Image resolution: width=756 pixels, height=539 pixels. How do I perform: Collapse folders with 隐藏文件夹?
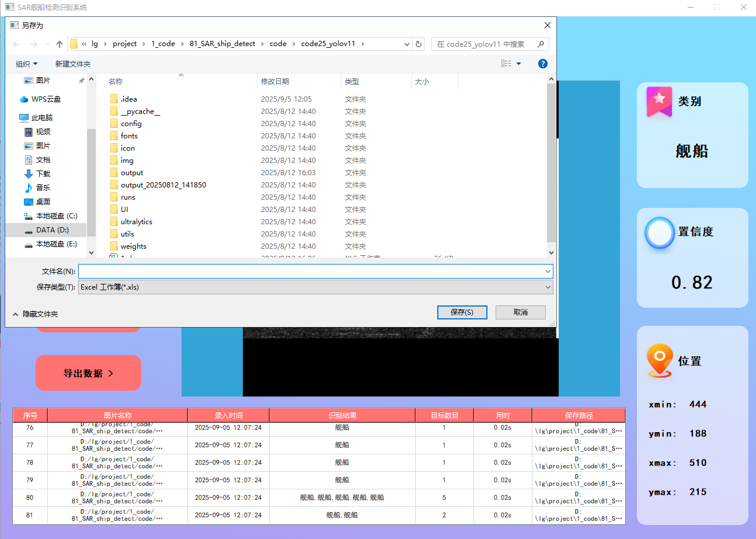[x=35, y=314]
